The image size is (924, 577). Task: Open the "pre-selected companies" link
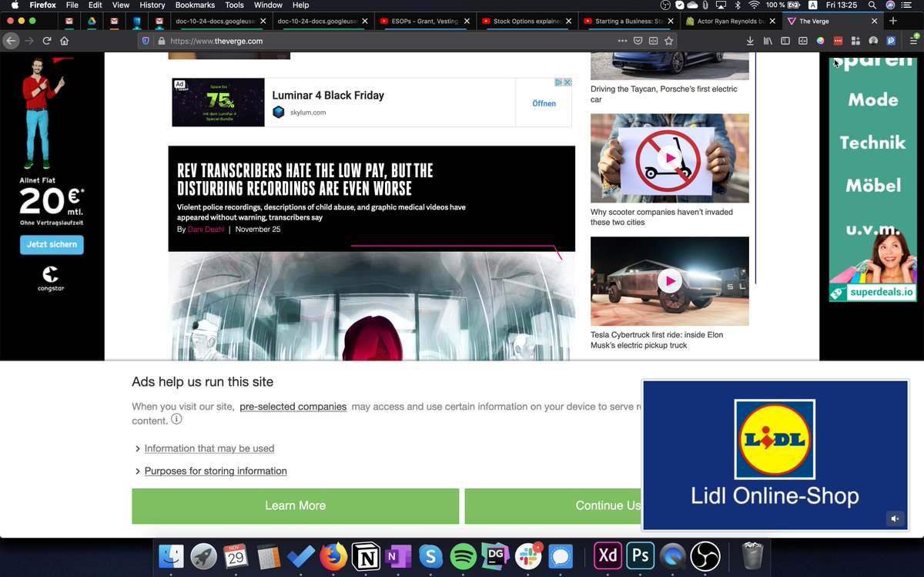coord(293,407)
